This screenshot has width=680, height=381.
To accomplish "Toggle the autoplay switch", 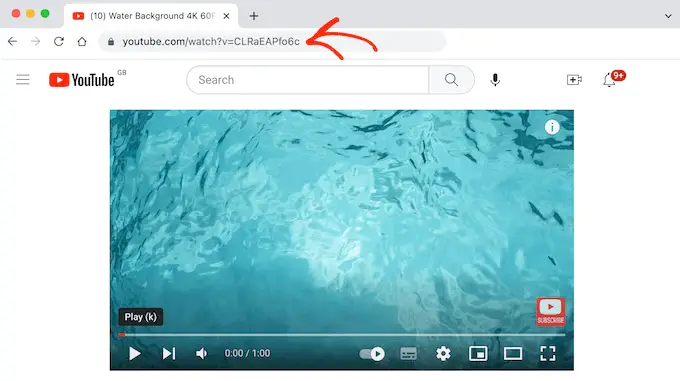I will point(372,354).
